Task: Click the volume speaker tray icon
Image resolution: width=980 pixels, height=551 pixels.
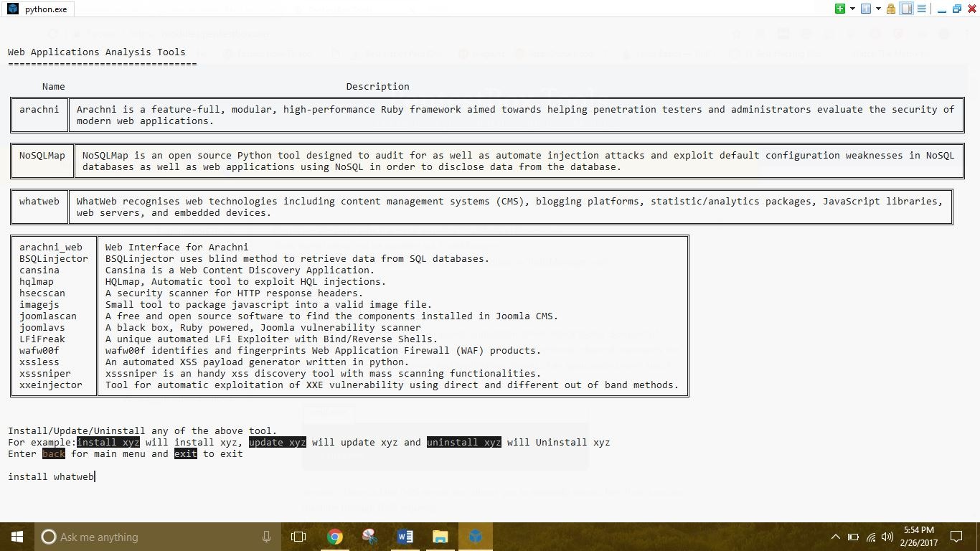Action: [x=887, y=537]
